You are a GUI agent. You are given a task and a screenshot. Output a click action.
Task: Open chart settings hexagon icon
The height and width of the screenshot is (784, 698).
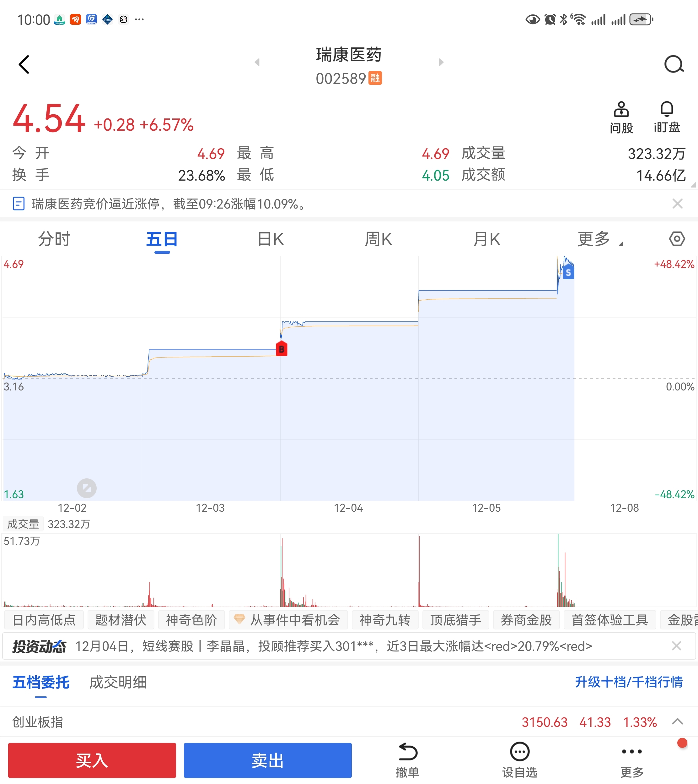(x=677, y=239)
